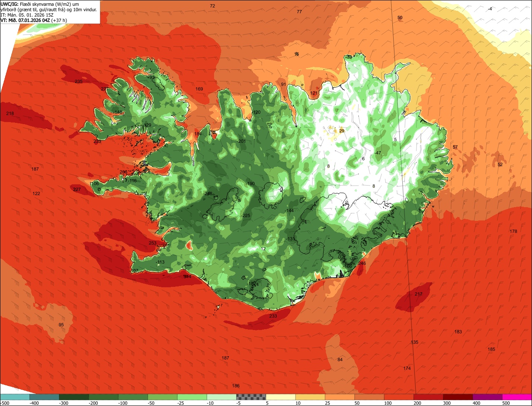Click the map value '235' near Westfjords
The height and width of the screenshot is (406, 532).
click(x=79, y=81)
